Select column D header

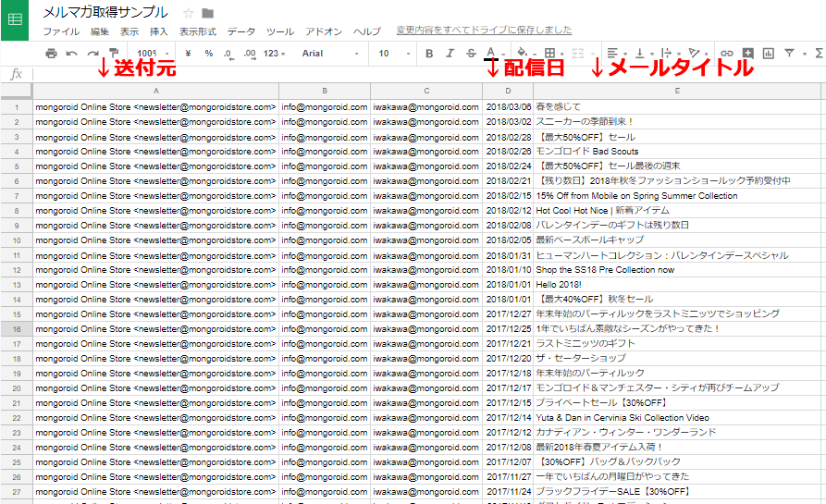(x=508, y=91)
